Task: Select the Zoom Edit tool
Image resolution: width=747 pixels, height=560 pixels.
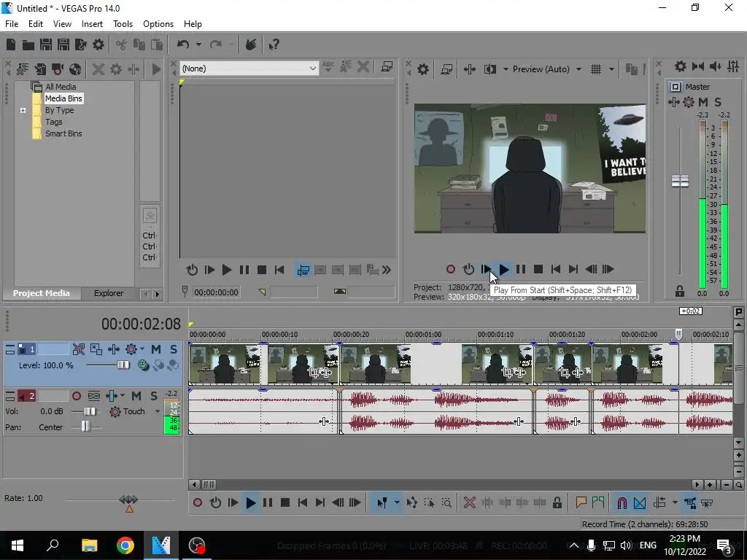Action: tap(446, 503)
